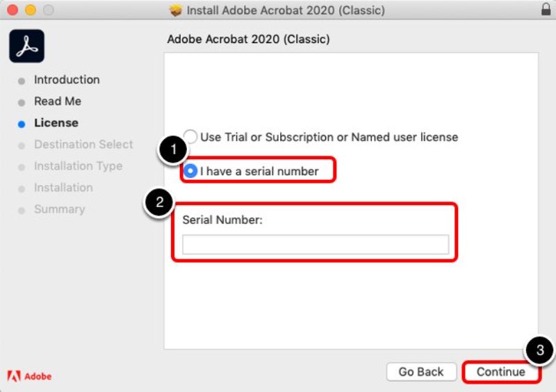The width and height of the screenshot is (556, 392).
Task: Choose the I have a serial number option
Action: 190,171
